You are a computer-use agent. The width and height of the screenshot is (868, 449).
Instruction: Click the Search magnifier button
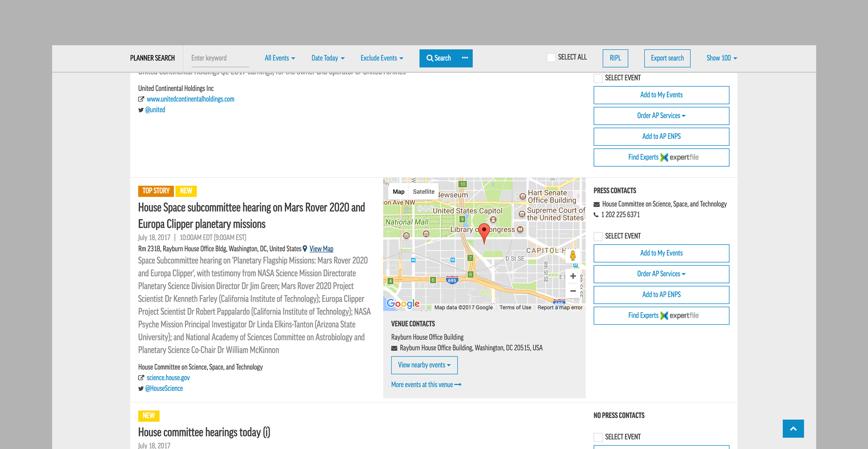439,58
